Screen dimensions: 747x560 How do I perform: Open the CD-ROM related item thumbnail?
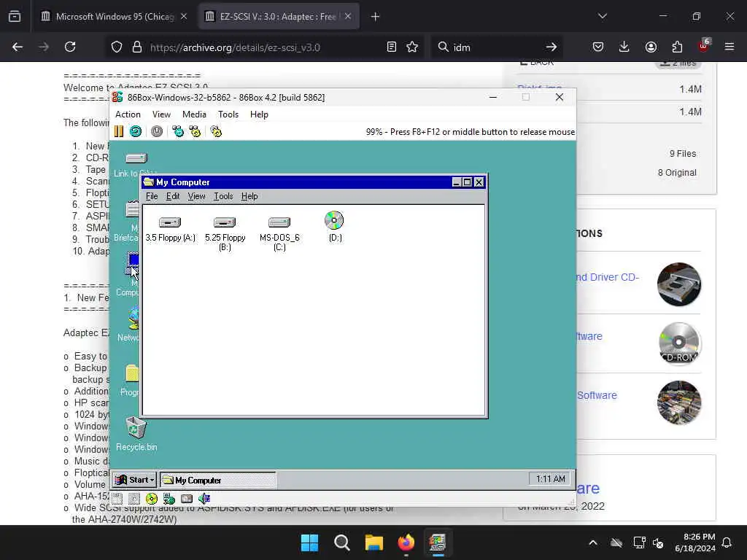click(x=679, y=343)
